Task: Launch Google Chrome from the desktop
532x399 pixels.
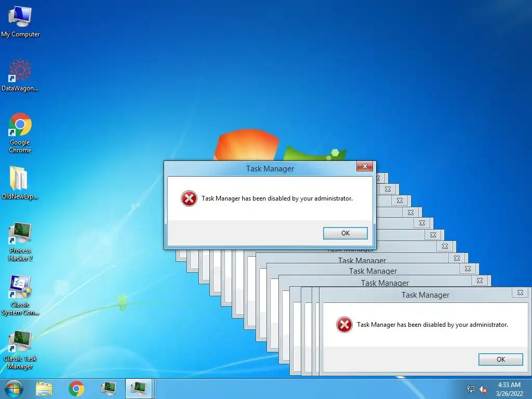Action: [20, 133]
